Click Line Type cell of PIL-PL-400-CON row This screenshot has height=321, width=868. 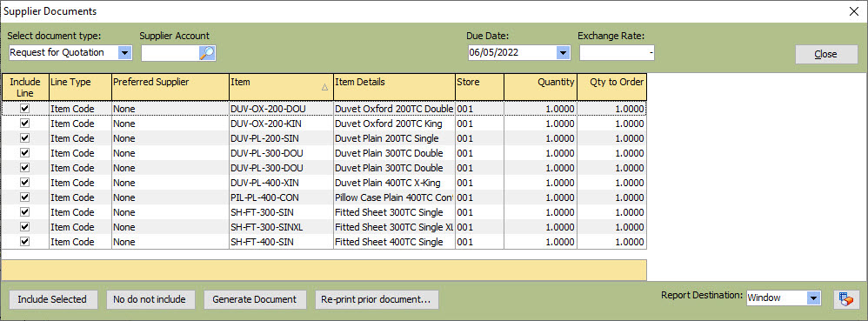80,197
